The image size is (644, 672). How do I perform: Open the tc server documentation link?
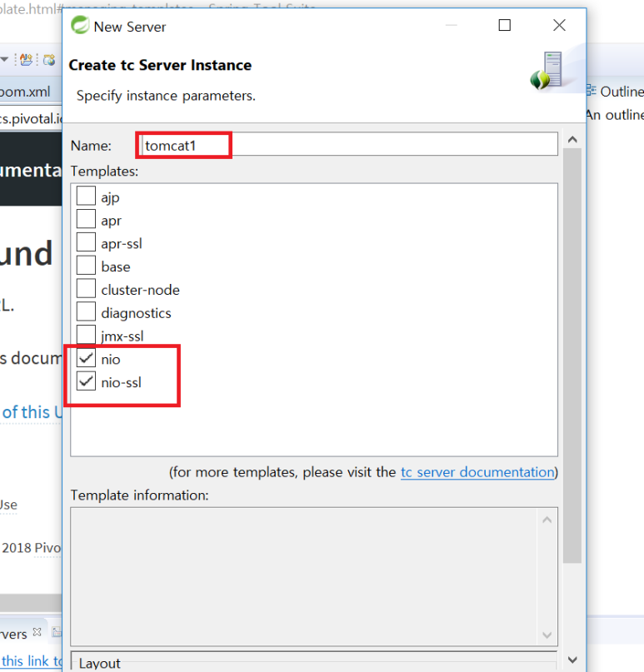477,472
